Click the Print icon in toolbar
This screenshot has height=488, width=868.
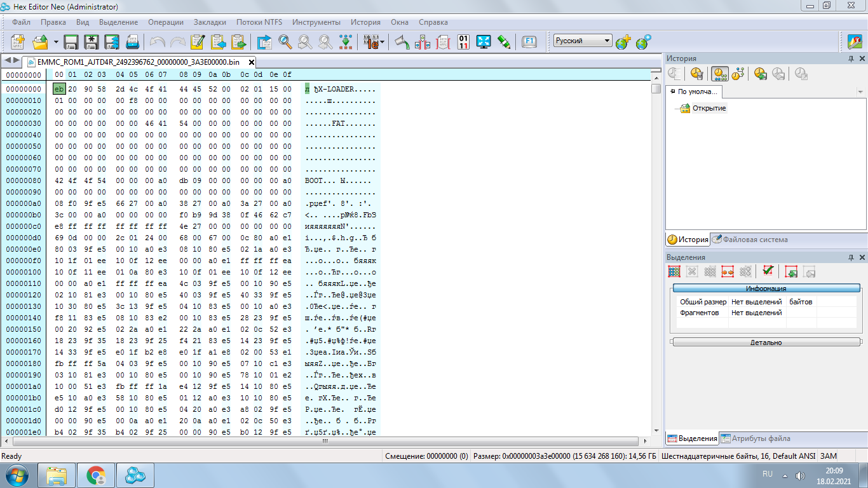tap(132, 42)
